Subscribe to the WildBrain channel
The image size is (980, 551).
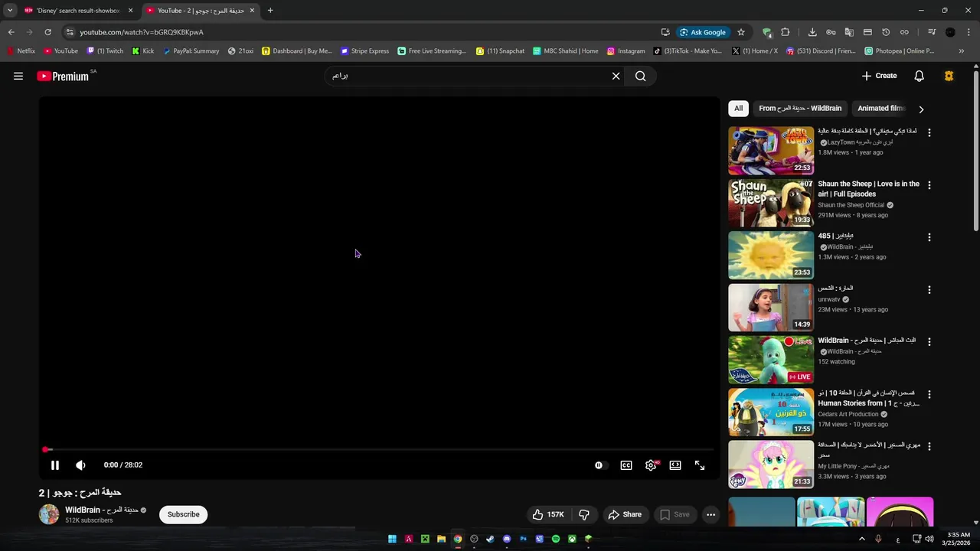[183, 514]
